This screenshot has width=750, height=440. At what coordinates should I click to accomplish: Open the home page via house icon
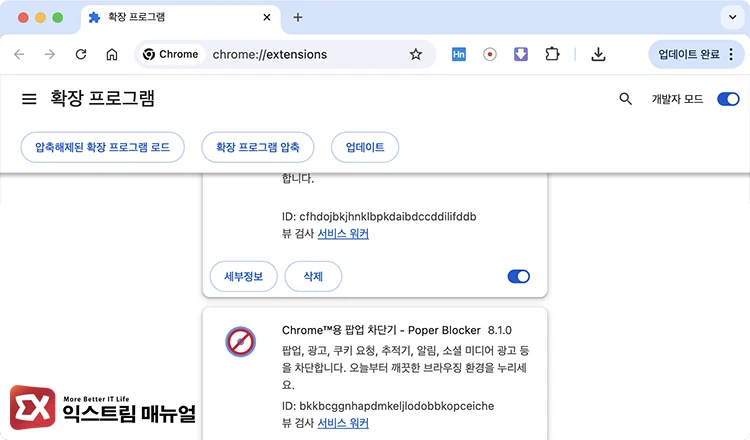(112, 54)
